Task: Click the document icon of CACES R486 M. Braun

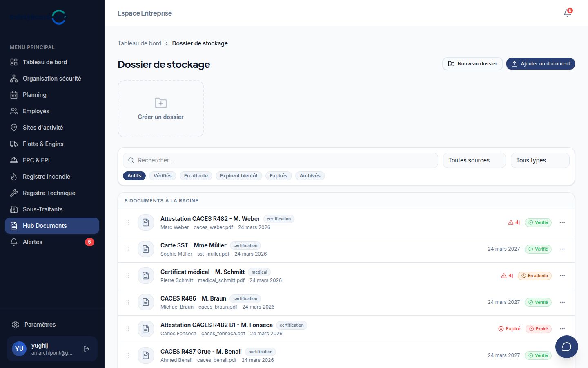Action: tap(146, 302)
